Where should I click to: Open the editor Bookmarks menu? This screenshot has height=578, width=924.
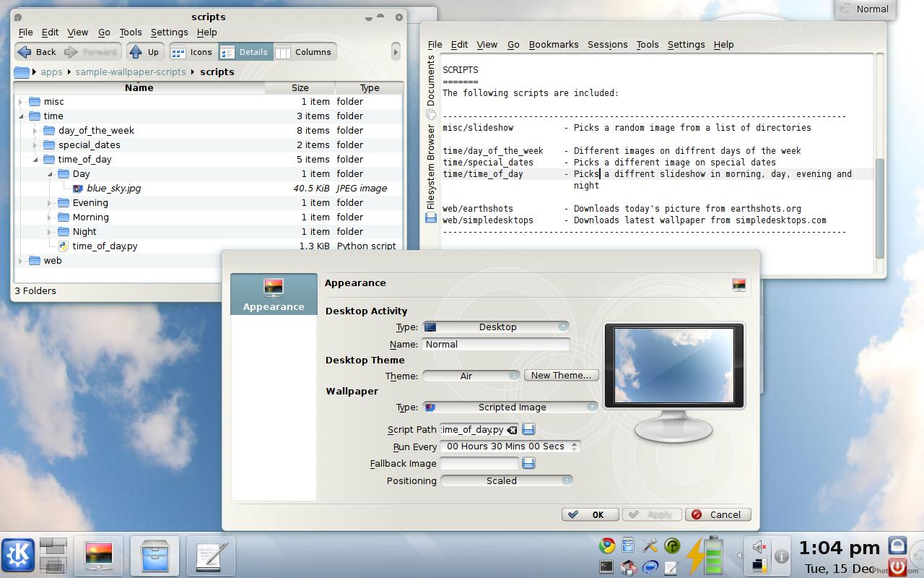tap(554, 44)
